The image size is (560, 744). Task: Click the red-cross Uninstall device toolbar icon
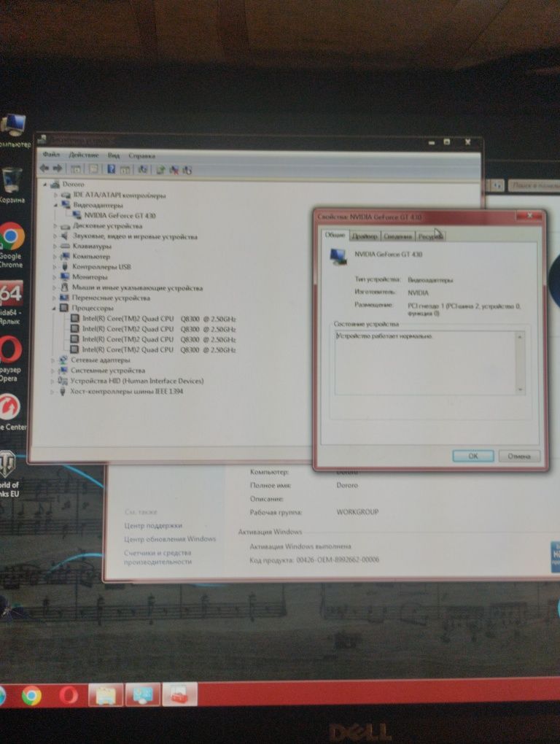pos(174,170)
